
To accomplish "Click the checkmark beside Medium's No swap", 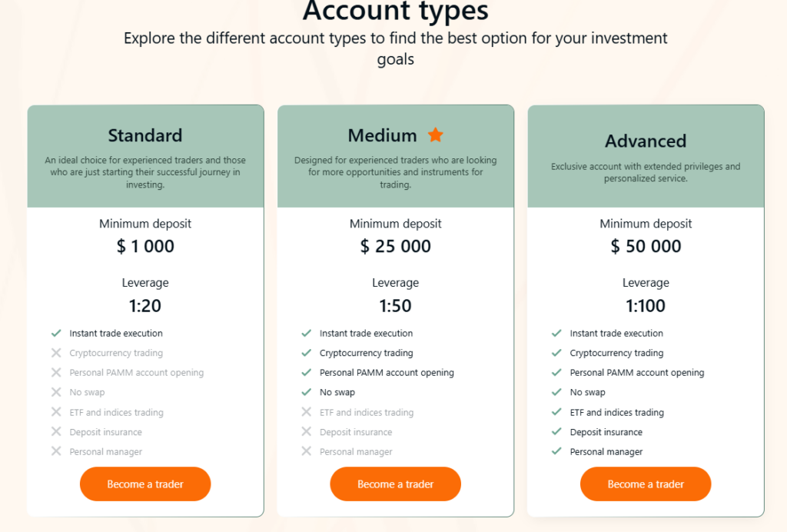I will click(307, 392).
